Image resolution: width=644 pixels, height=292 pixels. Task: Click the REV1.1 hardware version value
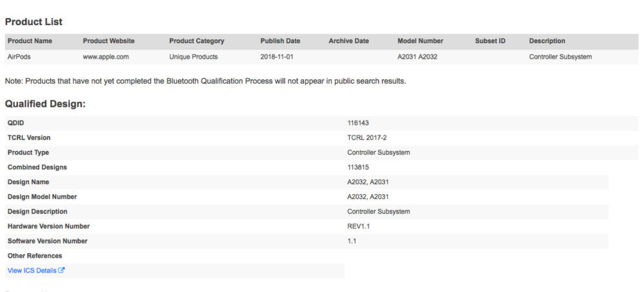tap(360, 226)
